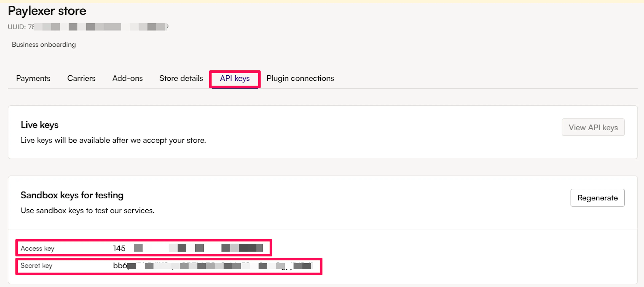Click the Secret key label

point(37,266)
